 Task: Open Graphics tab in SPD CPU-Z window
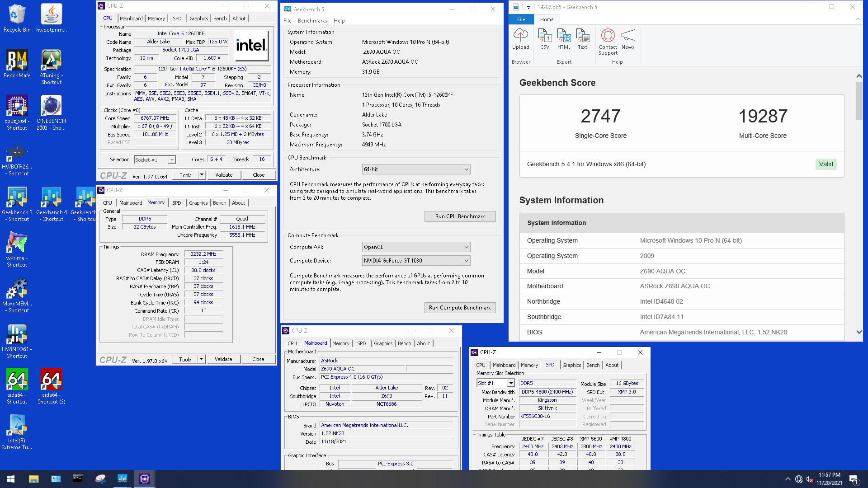pos(572,365)
